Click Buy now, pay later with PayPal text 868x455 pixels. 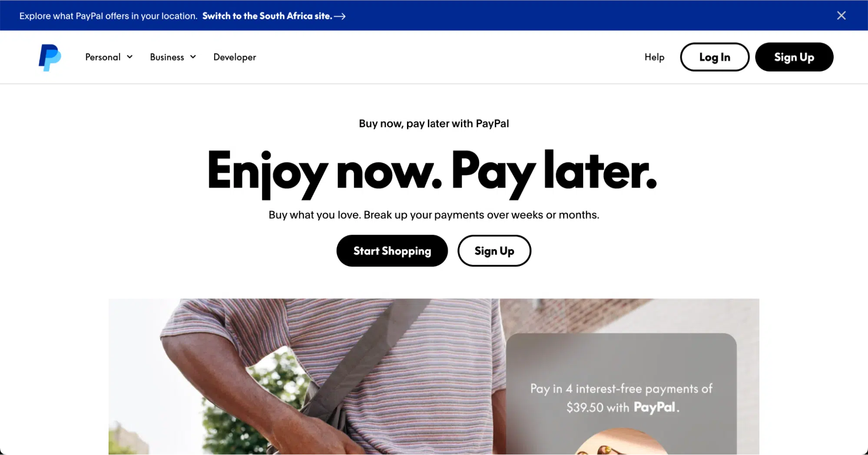[434, 124]
